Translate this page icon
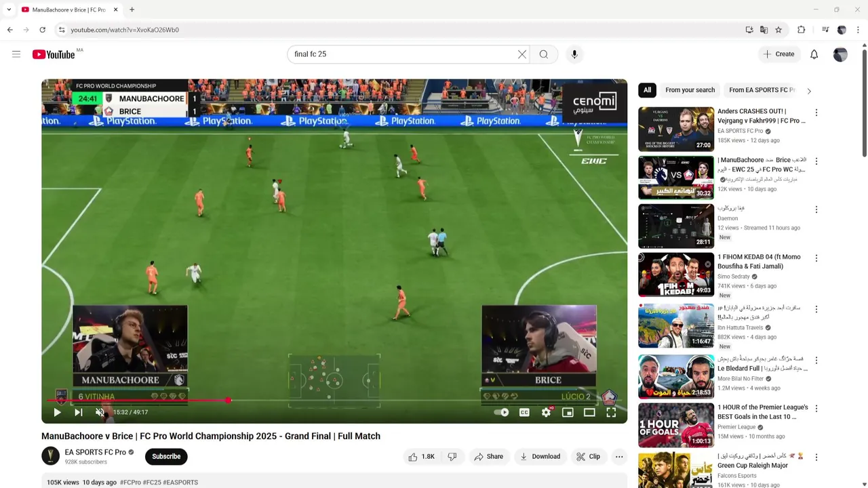868x488 pixels. [x=764, y=30]
